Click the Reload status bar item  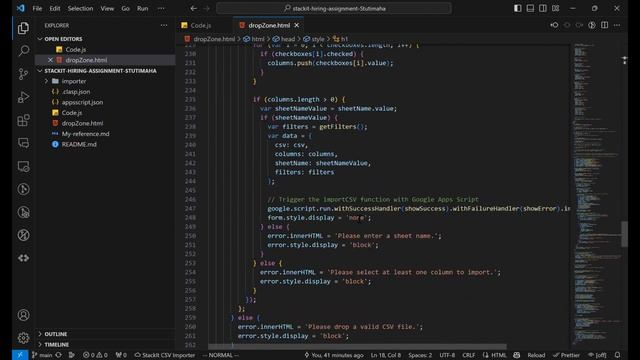pyautogui.click(x=536, y=355)
